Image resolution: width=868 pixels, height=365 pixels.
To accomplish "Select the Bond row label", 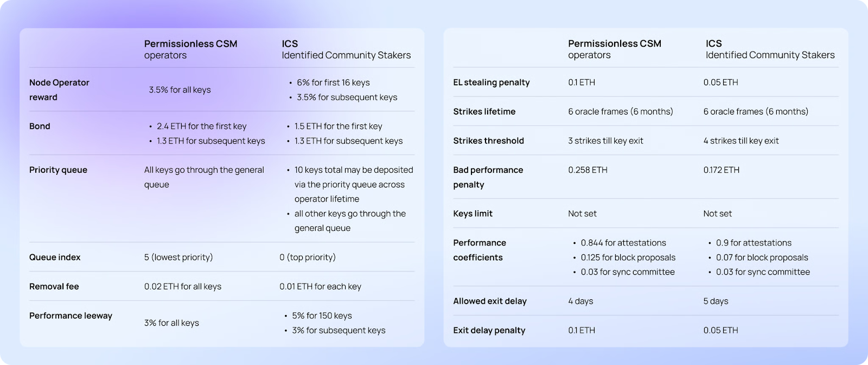I will (40, 126).
